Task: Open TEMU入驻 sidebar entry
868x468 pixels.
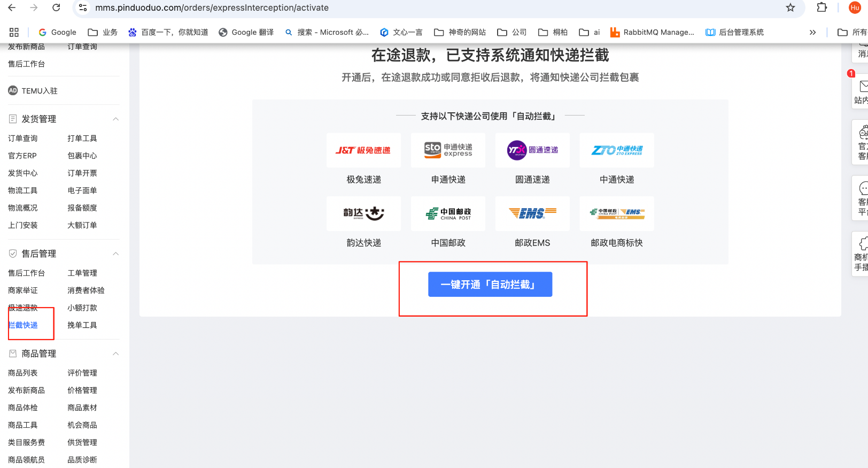Action: (x=33, y=91)
